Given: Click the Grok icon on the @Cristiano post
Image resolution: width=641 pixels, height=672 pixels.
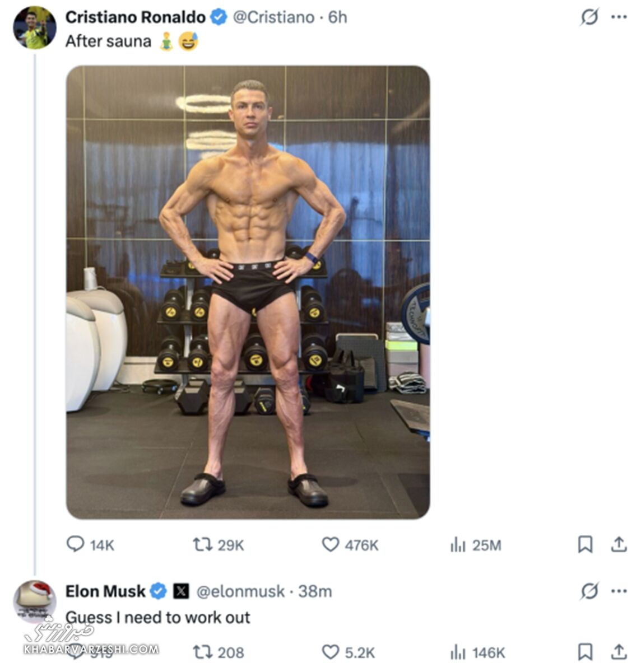Looking at the screenshot, I should (x=589, y=17).
